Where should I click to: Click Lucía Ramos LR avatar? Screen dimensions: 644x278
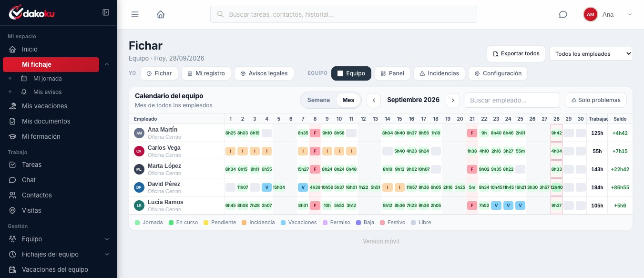[x=139, y=206]
